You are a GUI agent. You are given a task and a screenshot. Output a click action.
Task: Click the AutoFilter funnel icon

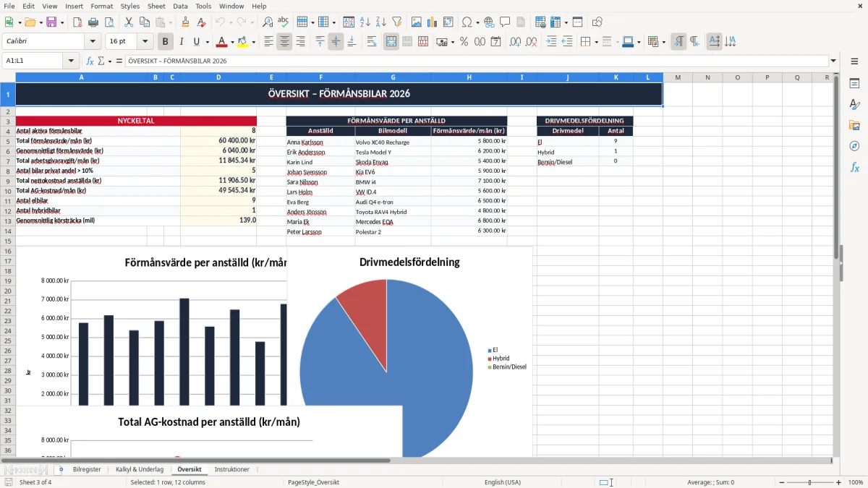click(x=397, y=22)
